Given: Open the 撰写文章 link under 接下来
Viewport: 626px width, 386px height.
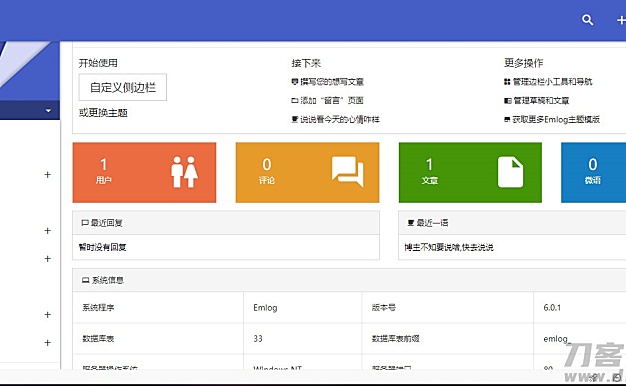Looking at the screenshot, I should tap(328, 82).
